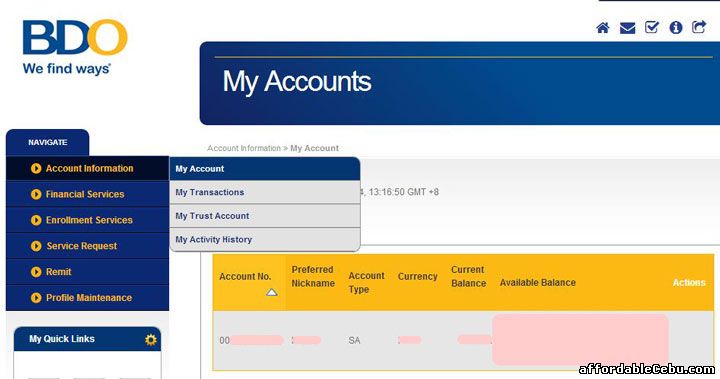This screenshot has width=720, height=379.
Task: Select My Activity History submenu item
Action: 265,239
